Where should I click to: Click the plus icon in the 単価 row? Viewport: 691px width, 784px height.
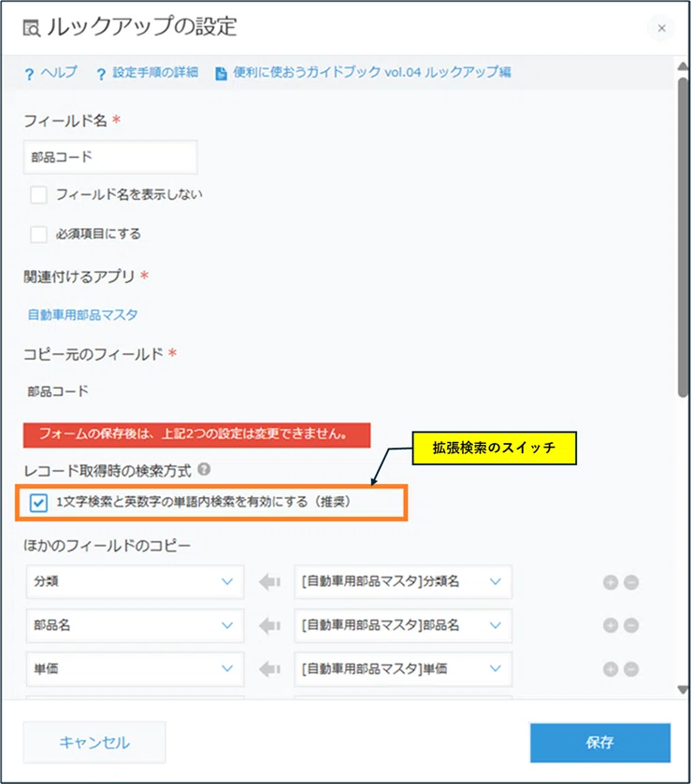[611, 669]
